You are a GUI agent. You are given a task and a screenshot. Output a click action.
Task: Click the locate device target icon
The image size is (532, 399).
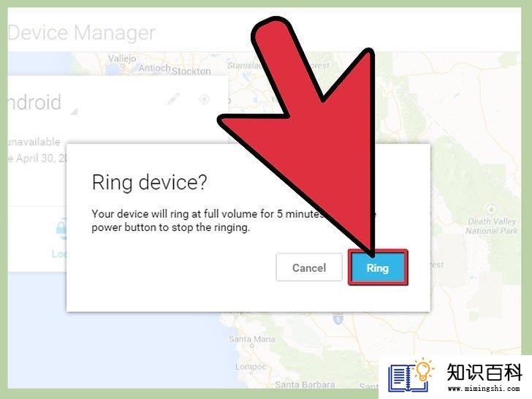click(205, 99)
